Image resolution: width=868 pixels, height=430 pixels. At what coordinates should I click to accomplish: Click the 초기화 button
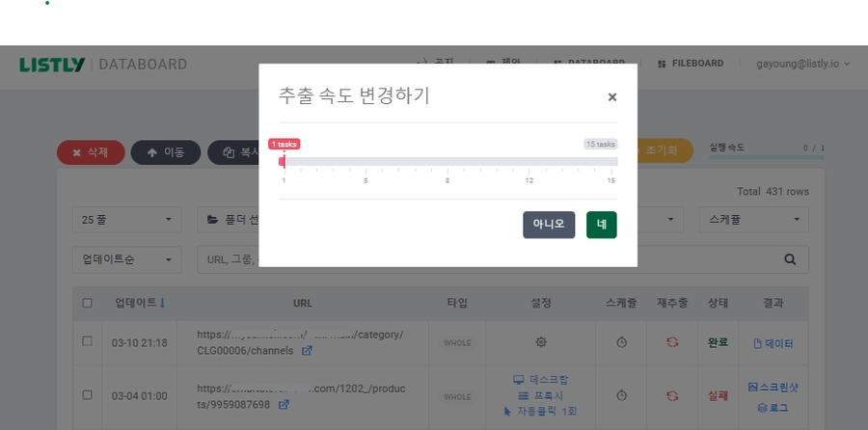(665, 150)
